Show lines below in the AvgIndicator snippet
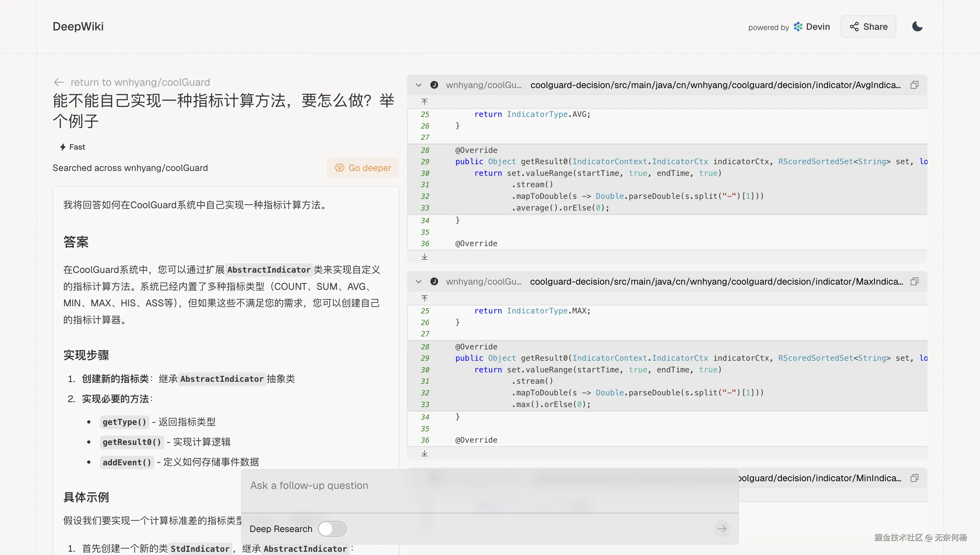This screenshot has height=555, width=980. (x=424, y=257)
